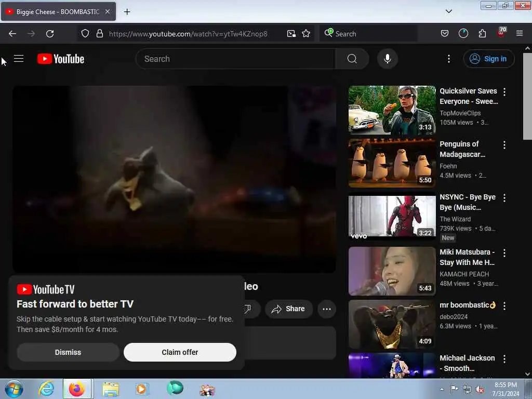Open options for the NSYNC Bye Bye Bye video
Viewport: 532px width, 399px height.
pyautogui.click(x=504, y=198)
